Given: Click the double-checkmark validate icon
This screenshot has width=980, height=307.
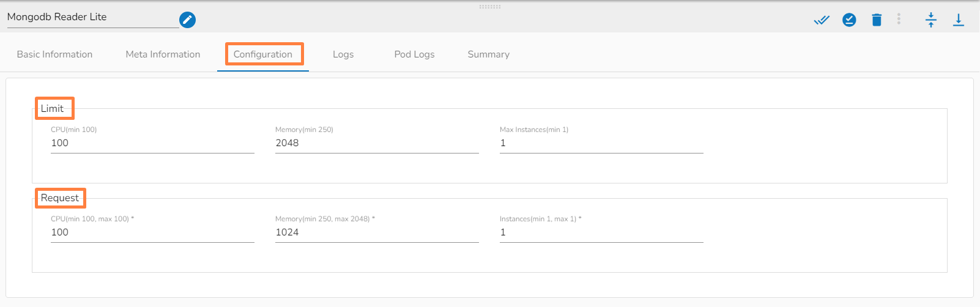Looking at the screenshot, I should (822, 20).
